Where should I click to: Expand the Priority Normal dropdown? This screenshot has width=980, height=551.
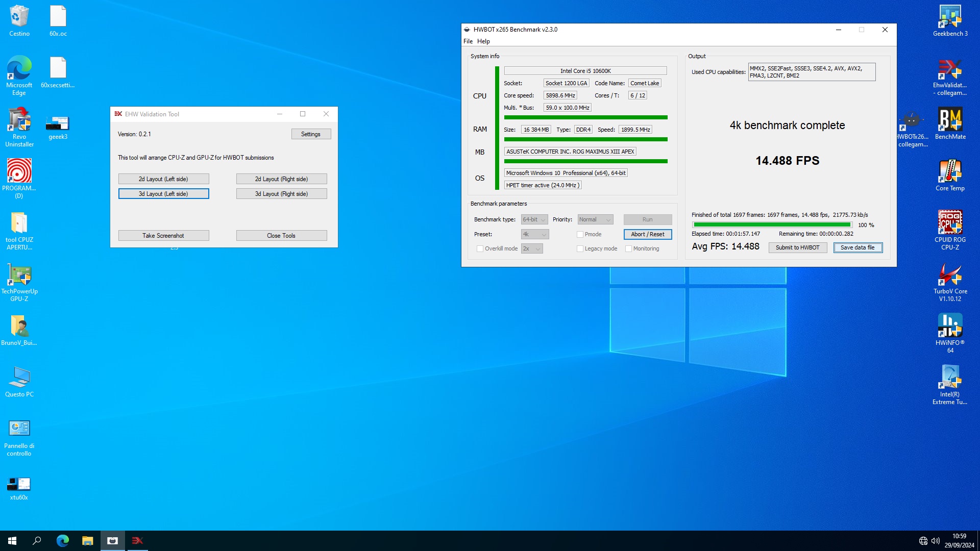595,220
